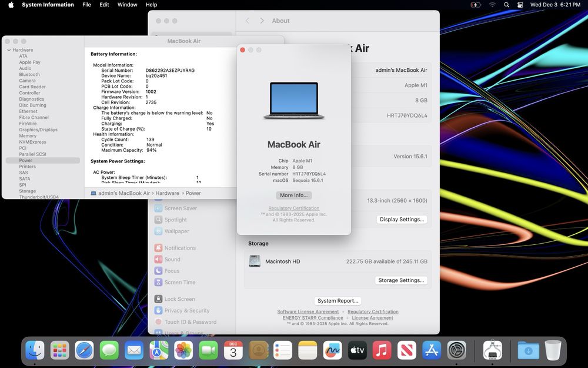588x368 pixels.
Task: Open Launchpad in the dock
Action: pyautogui.click(x=59, y=350)
